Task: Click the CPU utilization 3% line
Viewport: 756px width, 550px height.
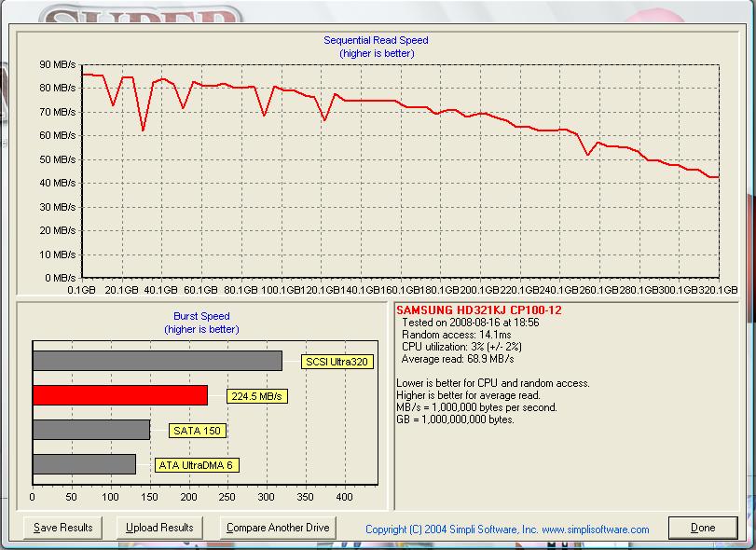Action: [x=461, y=346]
